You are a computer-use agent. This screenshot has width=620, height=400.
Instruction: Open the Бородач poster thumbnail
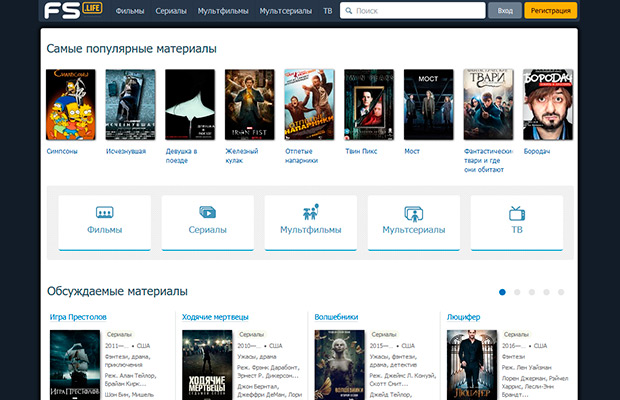coord(547,104)
